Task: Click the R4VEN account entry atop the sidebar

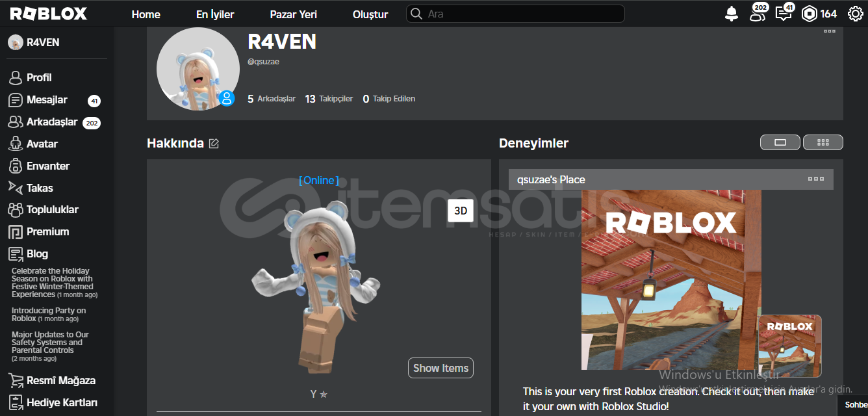Action: [34, 42]
